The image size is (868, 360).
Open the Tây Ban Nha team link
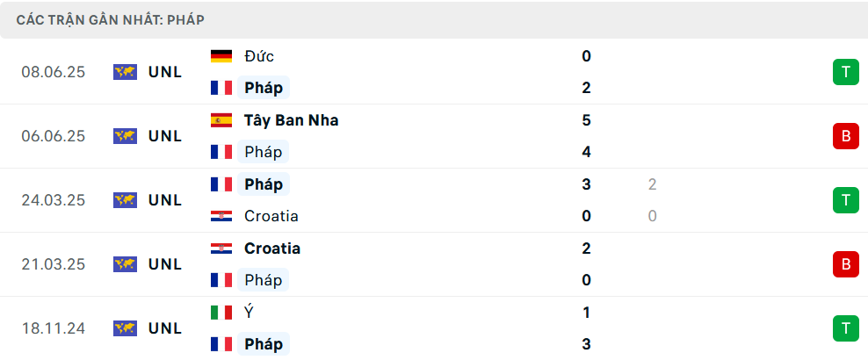tap(292, 120)
